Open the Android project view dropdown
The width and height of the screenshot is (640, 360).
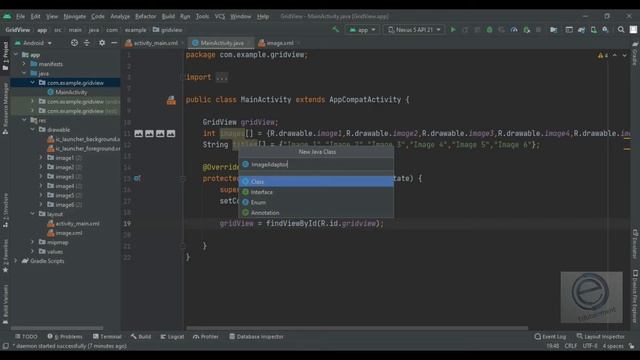coord(34,43)
